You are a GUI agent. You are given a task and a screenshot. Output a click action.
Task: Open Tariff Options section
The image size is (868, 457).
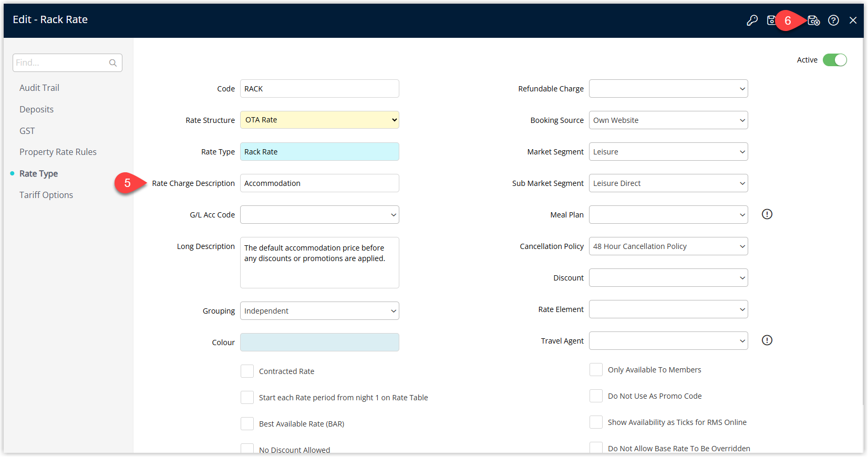pyautogui.click(x=46, y=195)
